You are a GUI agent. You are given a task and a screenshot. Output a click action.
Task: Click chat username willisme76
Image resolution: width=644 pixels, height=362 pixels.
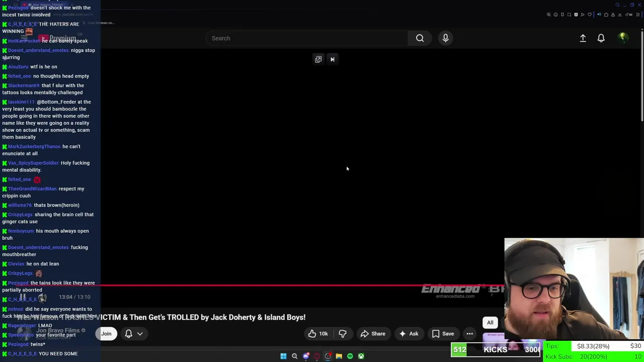(20, 206)
